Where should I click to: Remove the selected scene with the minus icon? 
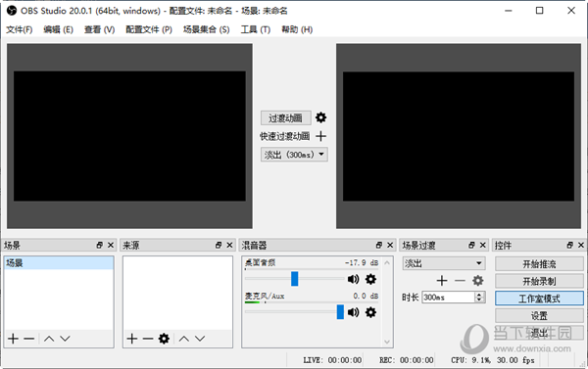tap(28, 339)
